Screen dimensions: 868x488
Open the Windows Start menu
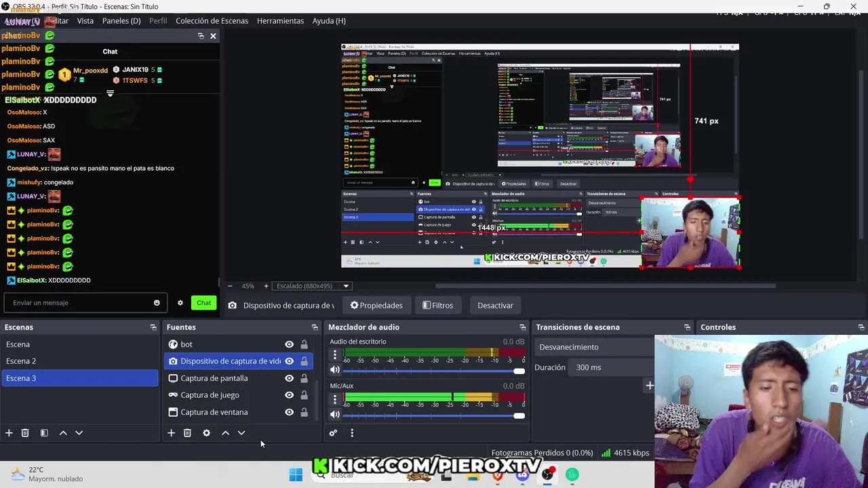pos(296,474)
